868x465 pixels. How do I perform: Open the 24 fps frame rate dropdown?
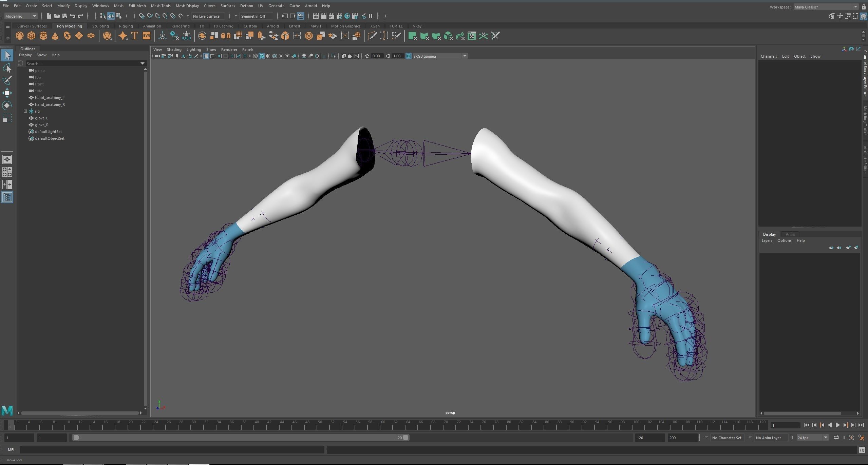click(x=812, y=438)
